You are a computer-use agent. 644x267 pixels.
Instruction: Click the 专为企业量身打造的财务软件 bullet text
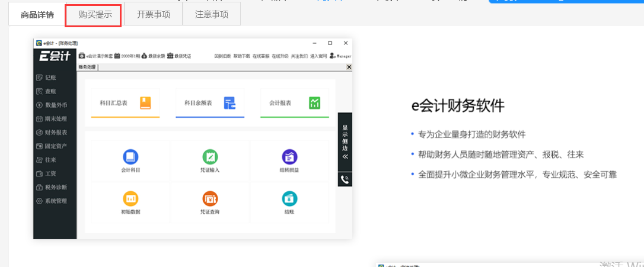coord(472,134)
